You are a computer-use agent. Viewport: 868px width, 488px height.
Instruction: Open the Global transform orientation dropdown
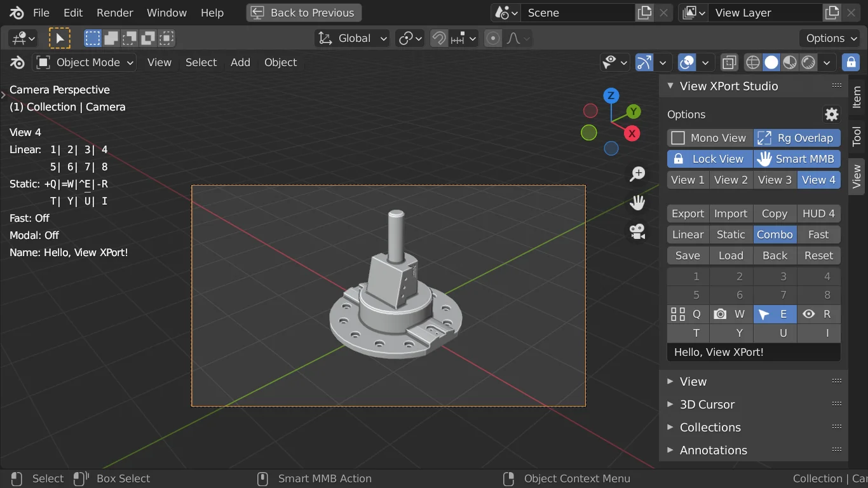coord(351,38)
